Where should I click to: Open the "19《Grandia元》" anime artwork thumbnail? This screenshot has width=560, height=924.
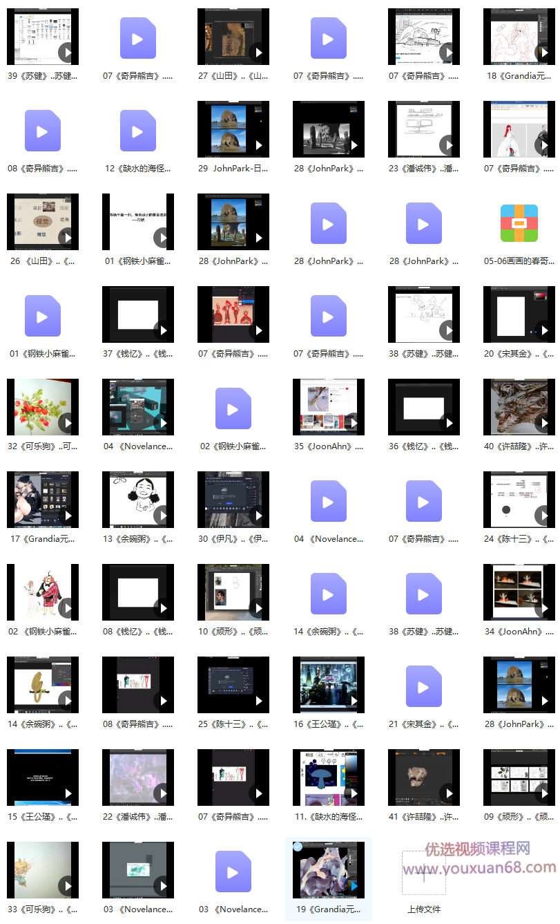pyautogui.click(x=328, y=869)
